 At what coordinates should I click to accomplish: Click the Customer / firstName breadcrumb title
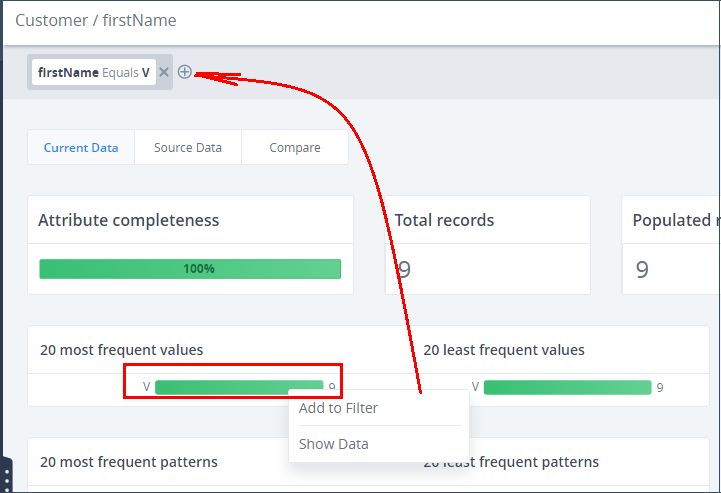[96, 20]
